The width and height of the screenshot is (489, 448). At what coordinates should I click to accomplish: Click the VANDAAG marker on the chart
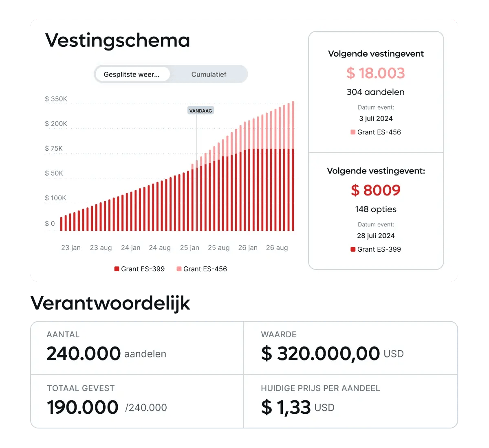(200, 111)
